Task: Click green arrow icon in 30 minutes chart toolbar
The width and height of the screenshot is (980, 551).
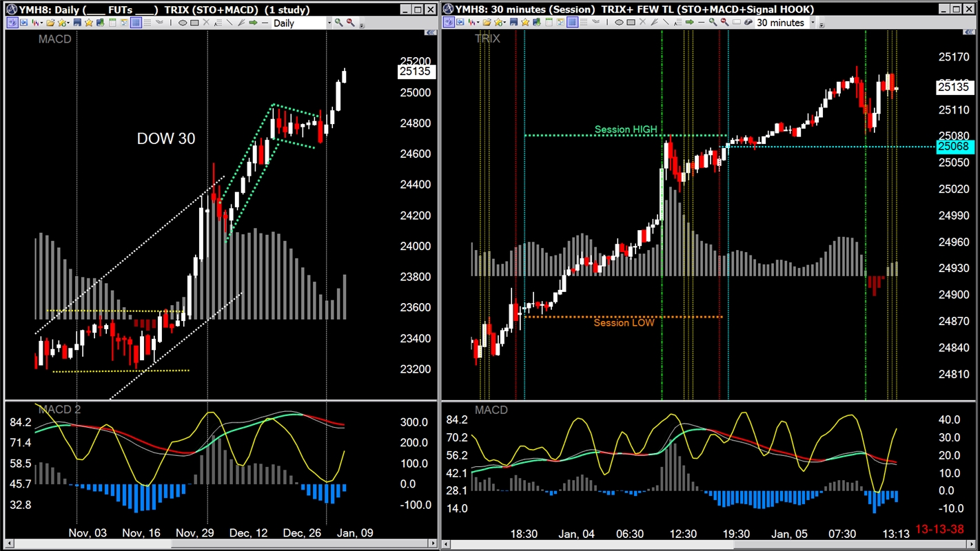Action: [689, 23]
